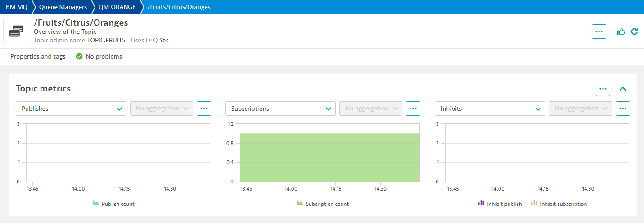The width and height of the screenshot is (644, 223).
Task: Collapse the Topic metrics section
Action: pyautogui.click(x=623, y=89)
